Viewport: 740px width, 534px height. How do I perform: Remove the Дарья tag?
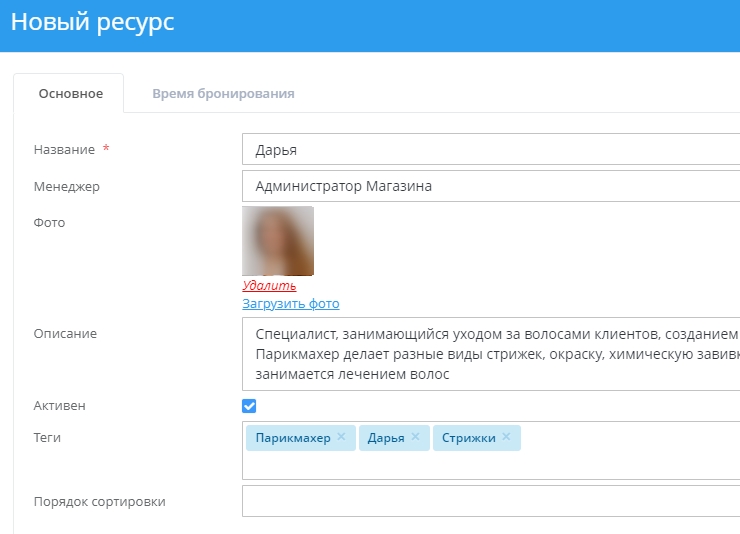[415, 437]
